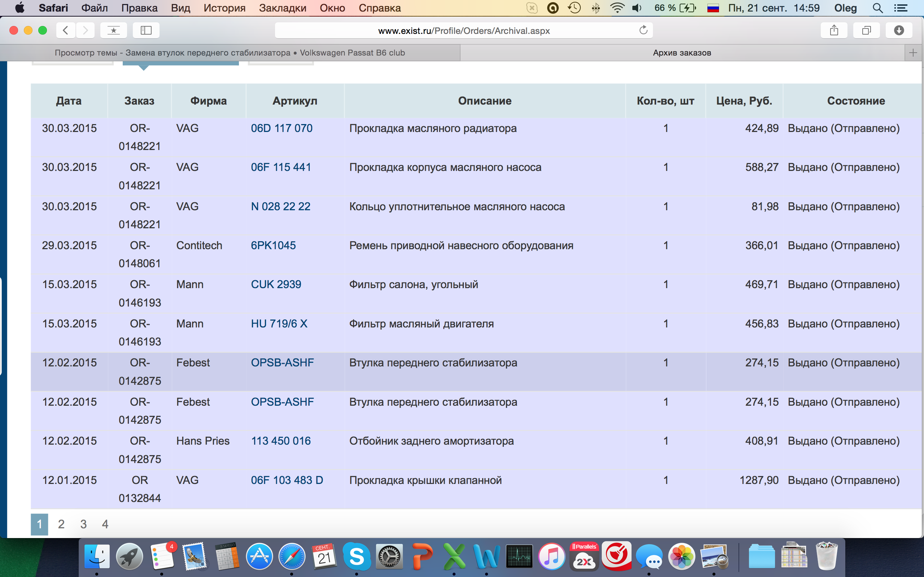Reload the page with the refresh icon
Screen dimensions: 924x577
[643, 31]
